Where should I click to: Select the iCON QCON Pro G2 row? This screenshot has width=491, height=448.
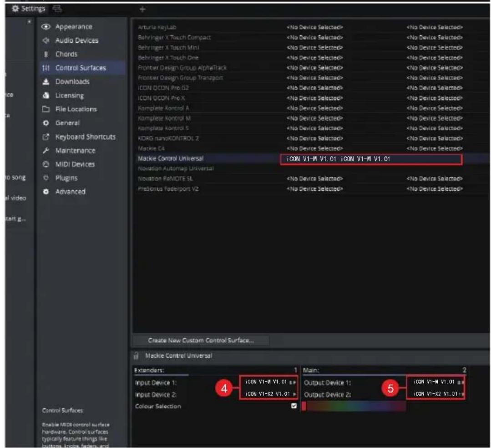(312, 88)
